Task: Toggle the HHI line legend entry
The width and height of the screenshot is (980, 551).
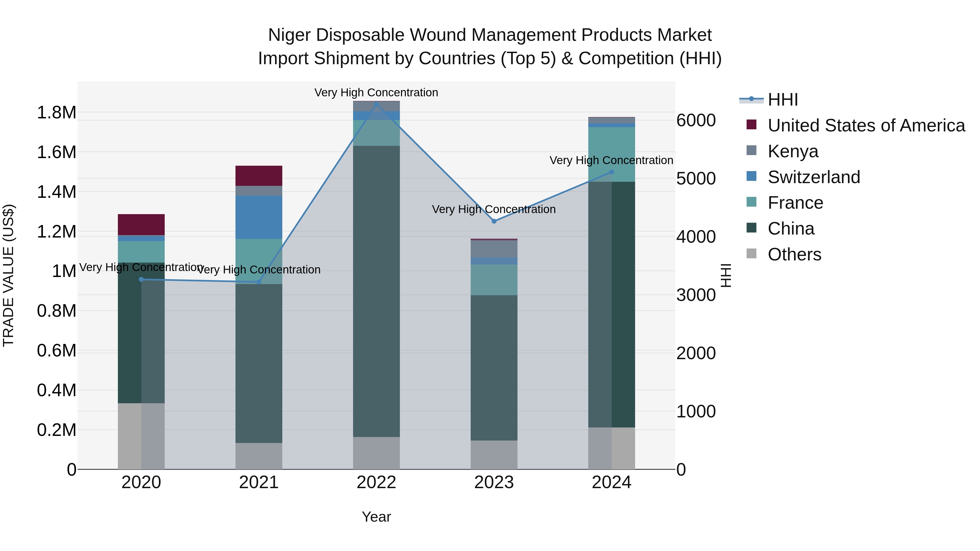Action: (x=768, y=100)
